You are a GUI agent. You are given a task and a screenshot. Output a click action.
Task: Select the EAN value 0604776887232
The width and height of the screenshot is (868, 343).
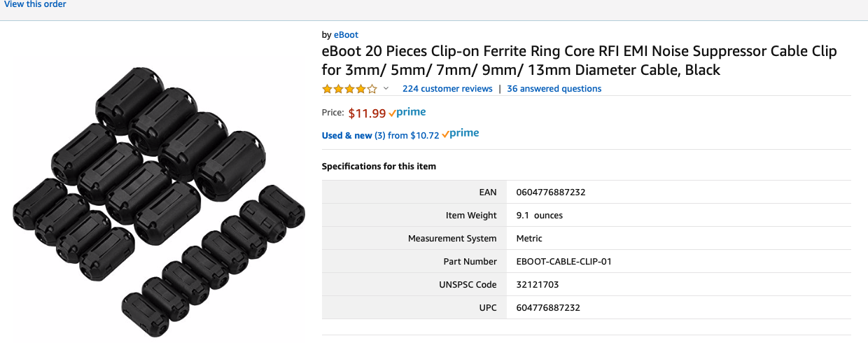click(x=550, y=192)
